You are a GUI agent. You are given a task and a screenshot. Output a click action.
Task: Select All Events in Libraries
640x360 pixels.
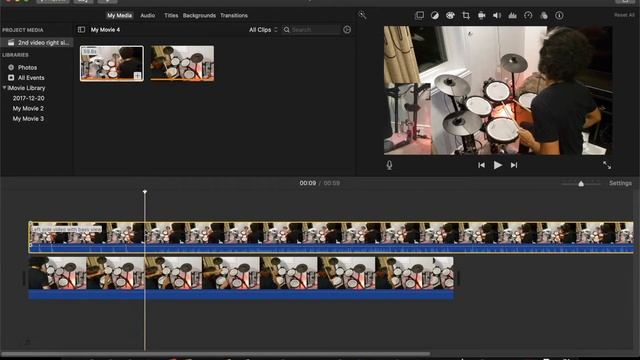[31, 78]
